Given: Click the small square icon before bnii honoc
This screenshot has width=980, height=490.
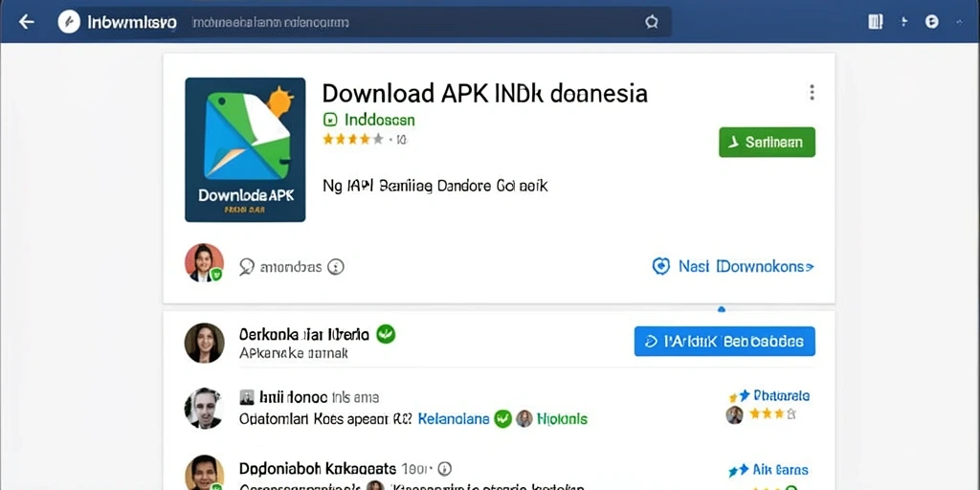Looking at the screenshot, I should click(x=248, y=397).
